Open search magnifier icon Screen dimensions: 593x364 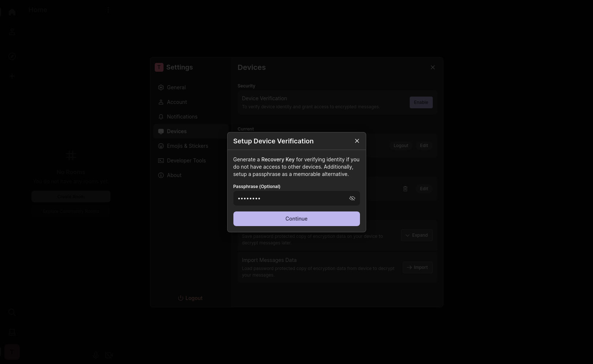[12, 312]
